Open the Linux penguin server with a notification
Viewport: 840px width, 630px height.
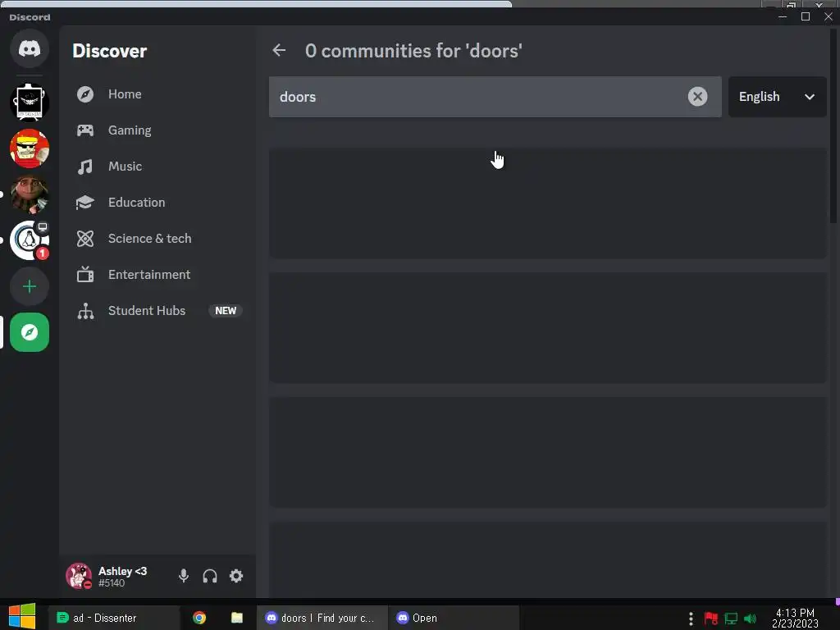[x=30, y=240]
